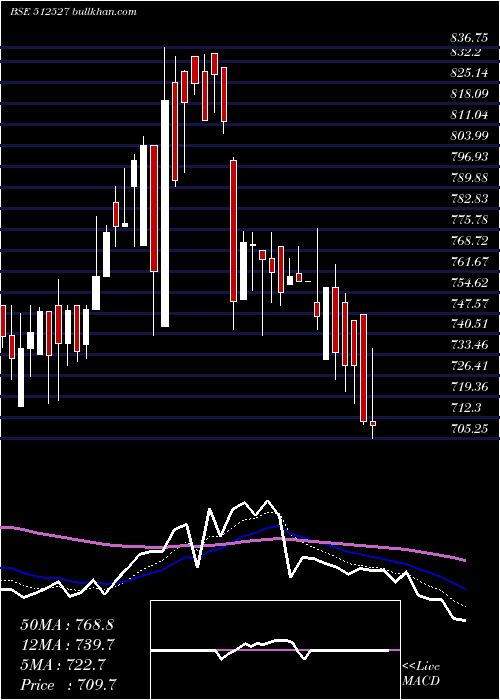Viewport: 500px width, 700px height.
Task: Click the 782.83 price label
Action: click(469, 199)
